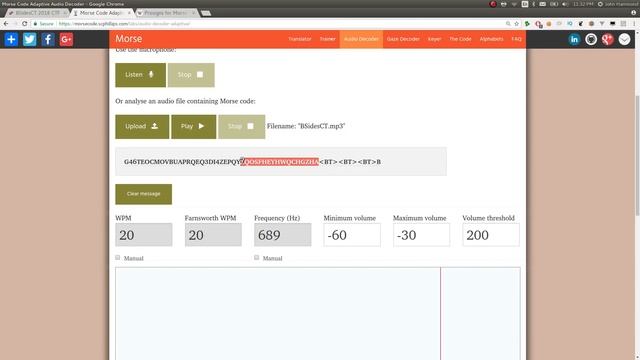
Task: Bookmark this page with the star
Action: point(517,24)
